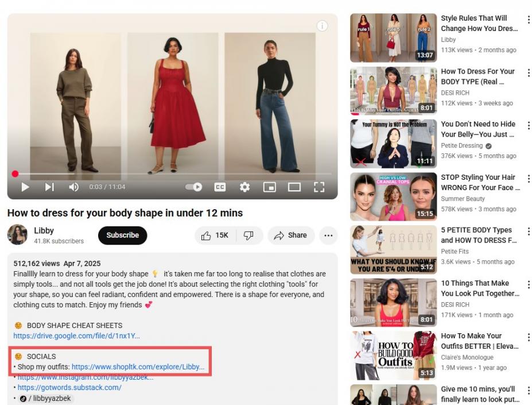
Task: Open video settings gear icon
Action: (244, 187)
